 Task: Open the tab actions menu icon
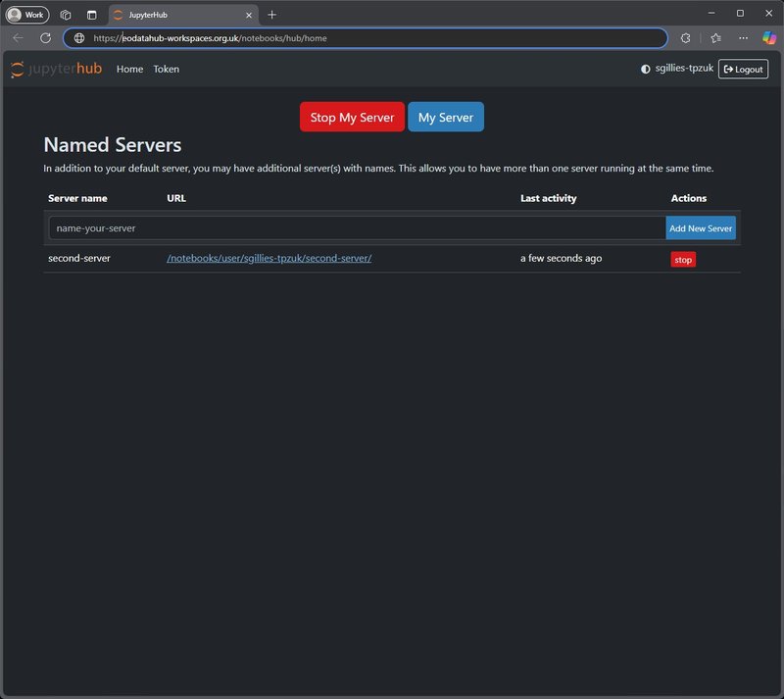91,15
